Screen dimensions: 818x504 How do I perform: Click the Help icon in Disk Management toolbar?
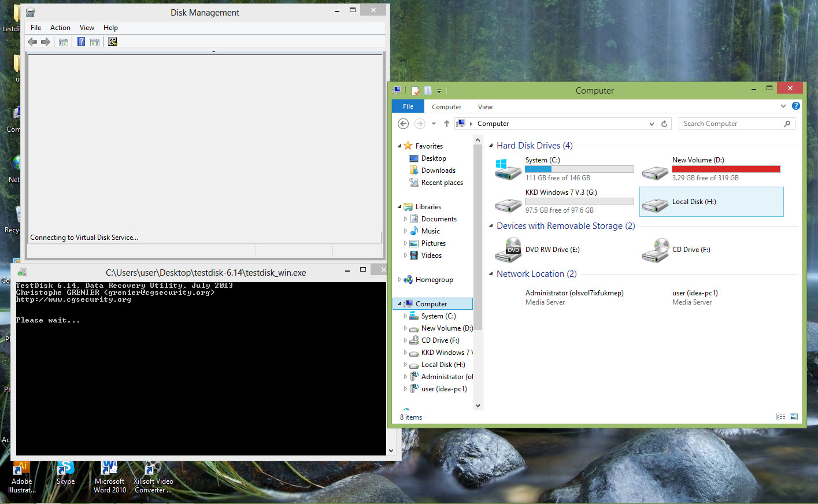(82, 42)
